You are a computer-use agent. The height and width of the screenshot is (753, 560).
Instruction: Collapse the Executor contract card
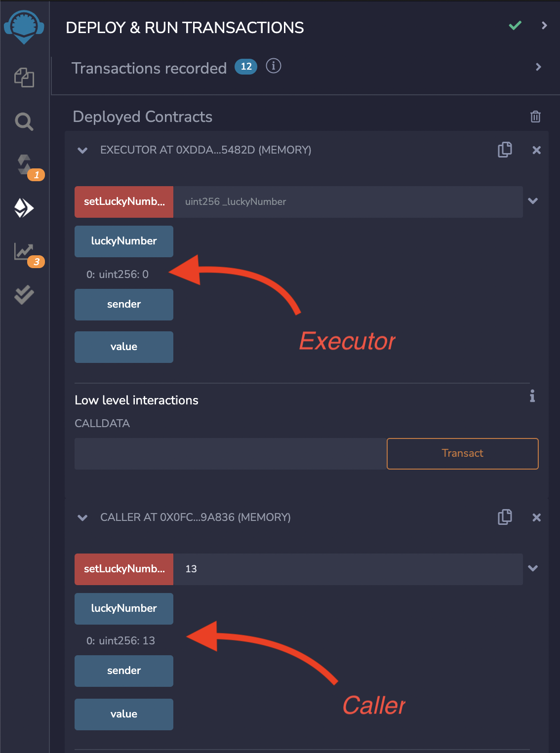[x=82, y=151]
